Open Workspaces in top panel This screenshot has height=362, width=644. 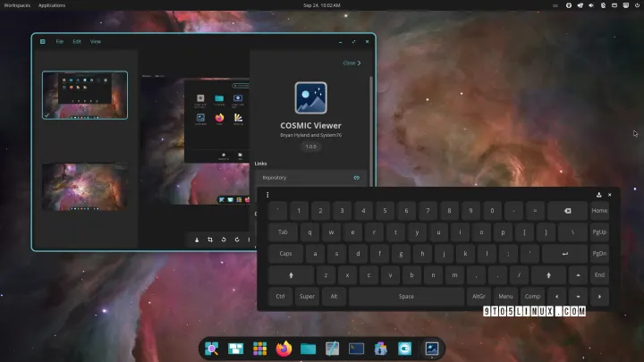tap(17, 5)
